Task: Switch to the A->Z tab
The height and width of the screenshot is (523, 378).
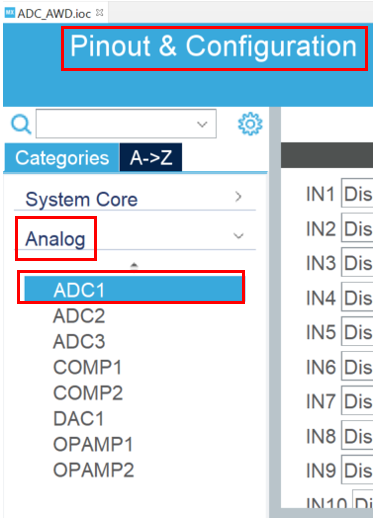Action: [x=151, y=157]
